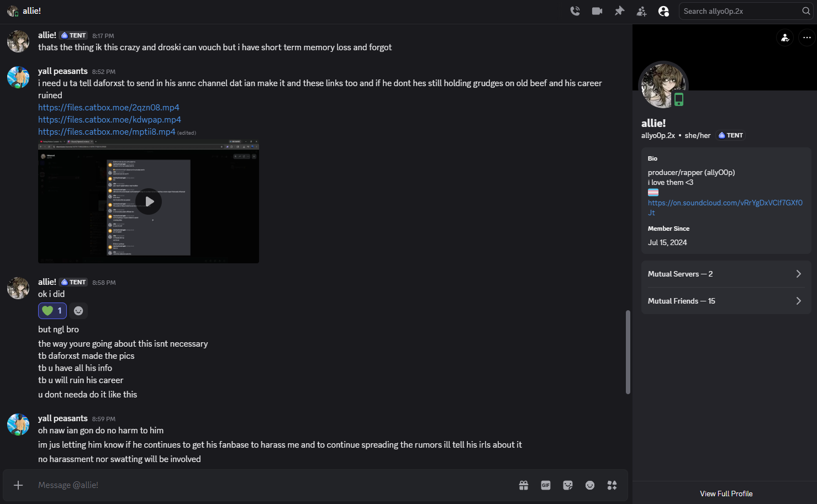
Task: Open the kdwpap.mp4 catbox link
Action: click(109, 119)
